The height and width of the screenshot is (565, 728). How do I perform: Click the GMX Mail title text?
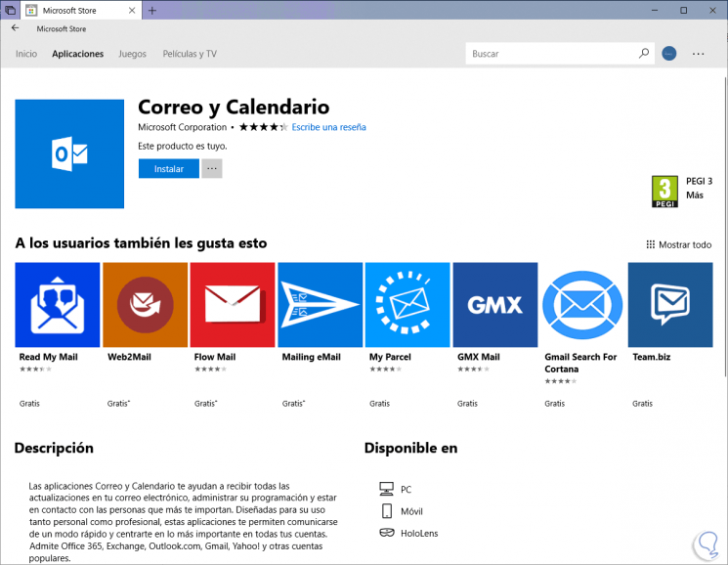tap(478, 357)
